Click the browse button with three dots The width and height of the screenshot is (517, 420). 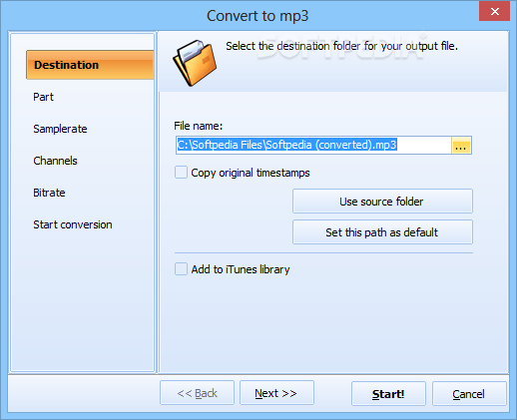[461, 145]
